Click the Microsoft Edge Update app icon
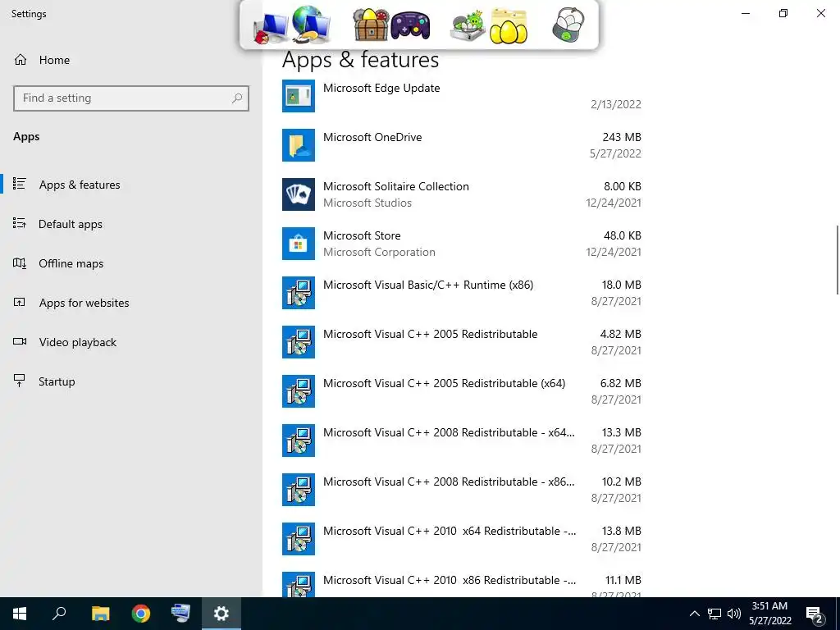The image size is (840, 630). [299, 96]
